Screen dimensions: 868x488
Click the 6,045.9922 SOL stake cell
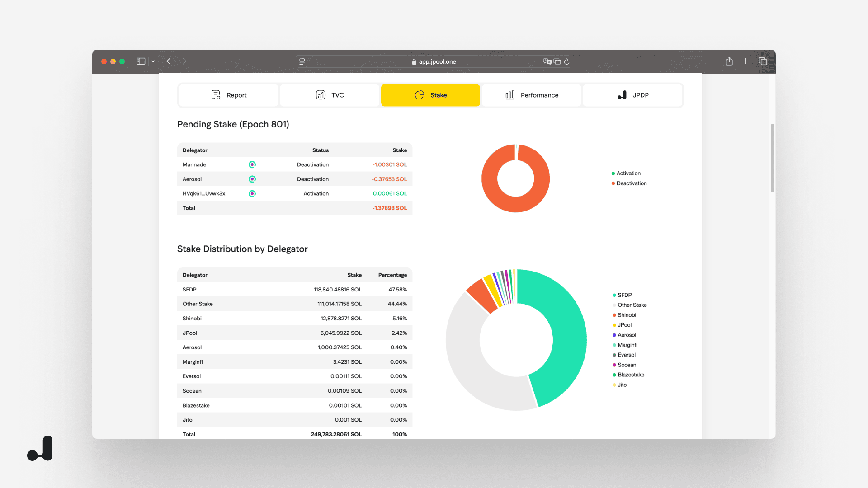coord(341,333)
